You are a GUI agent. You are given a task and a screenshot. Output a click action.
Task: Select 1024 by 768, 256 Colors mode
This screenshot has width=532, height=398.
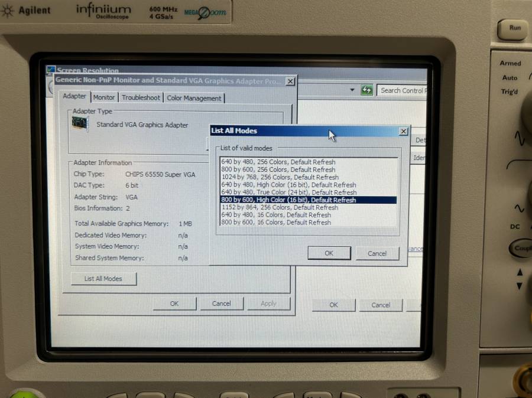280,177
